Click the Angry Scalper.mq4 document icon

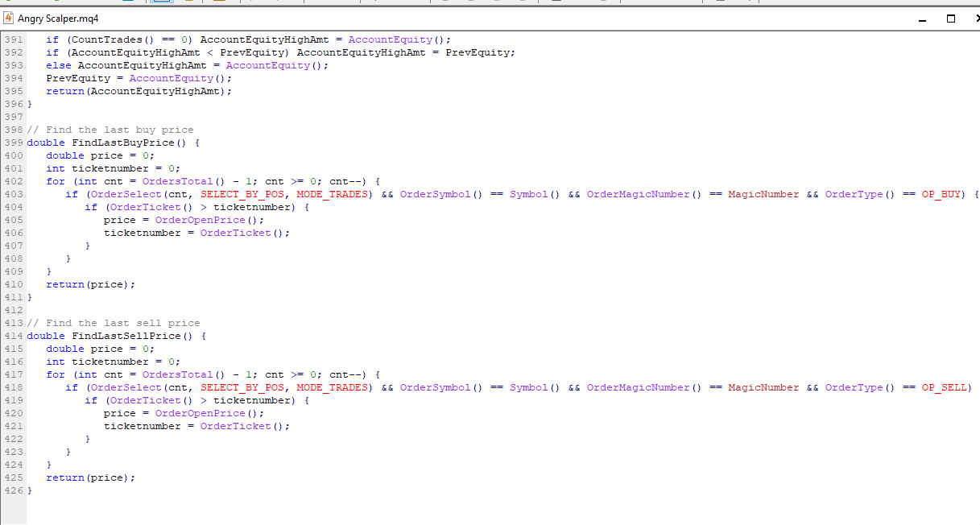(10, 19)
